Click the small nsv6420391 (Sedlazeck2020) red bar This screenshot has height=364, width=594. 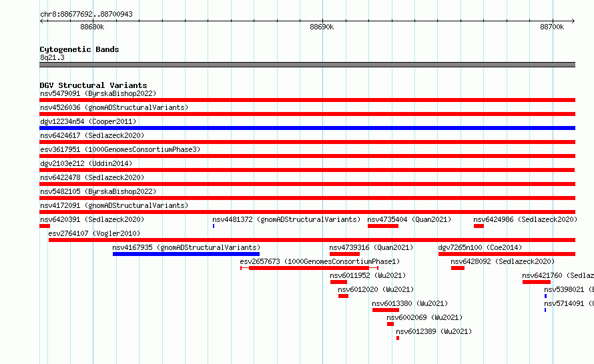(45, 226)
